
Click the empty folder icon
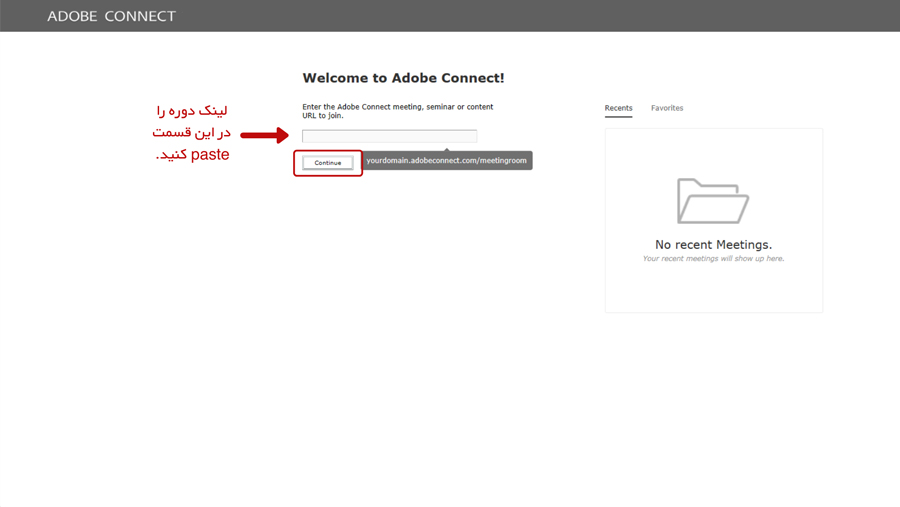click(713, 201)
